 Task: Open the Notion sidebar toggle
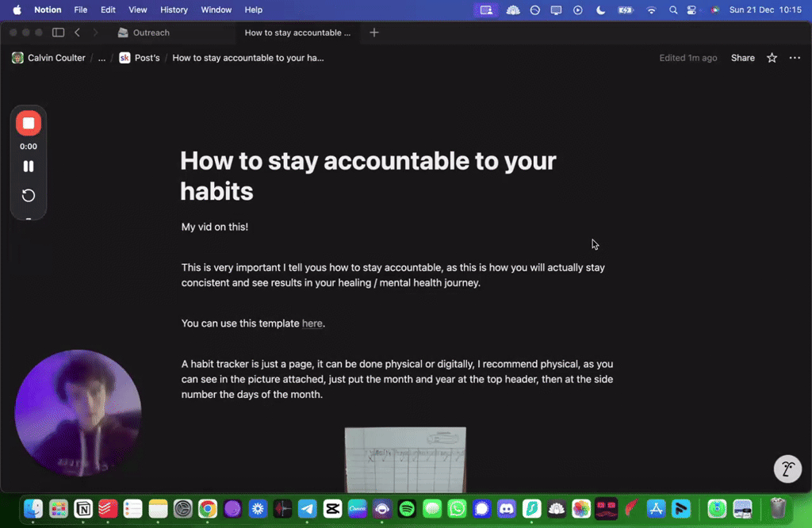tap(58, 32)
